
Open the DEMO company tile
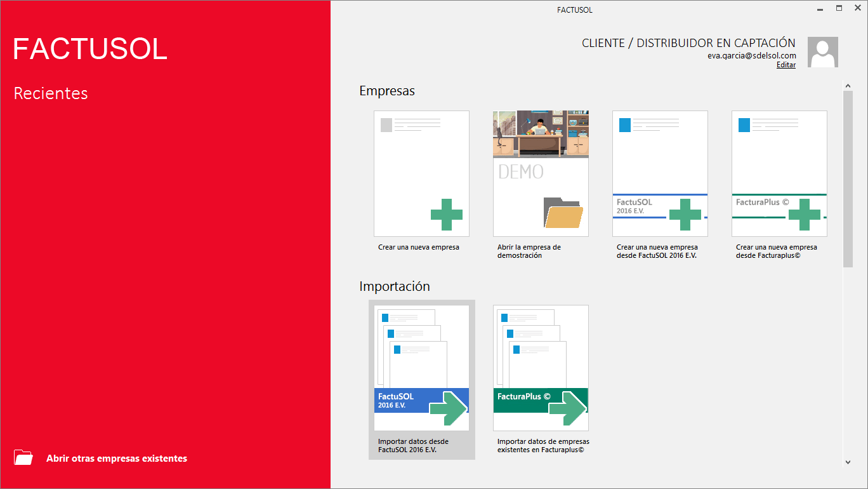coord(541,173)
